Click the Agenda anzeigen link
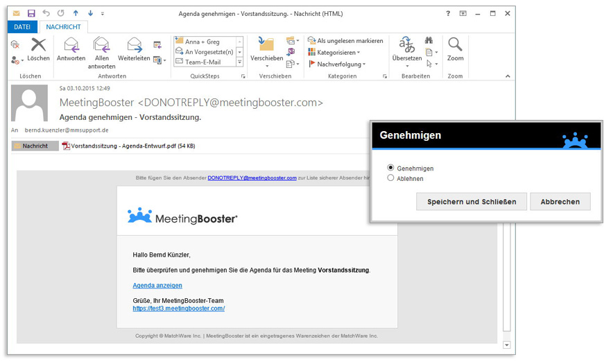 click(157, 286)
